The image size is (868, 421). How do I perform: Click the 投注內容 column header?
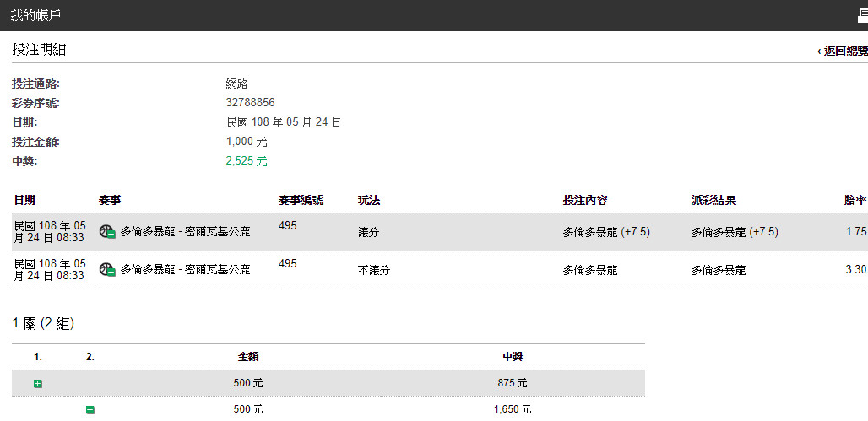[x=585, y=200]
